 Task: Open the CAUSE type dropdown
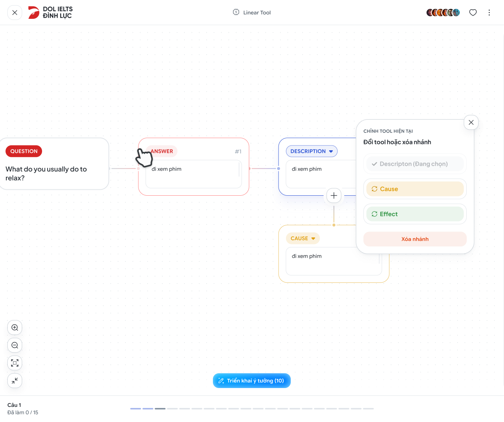(303, 239)
